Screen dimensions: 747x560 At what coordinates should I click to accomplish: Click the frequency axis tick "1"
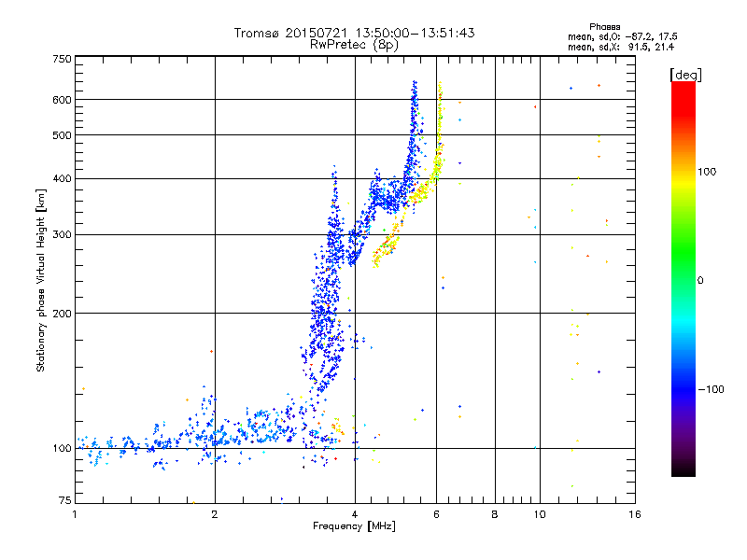75,514
